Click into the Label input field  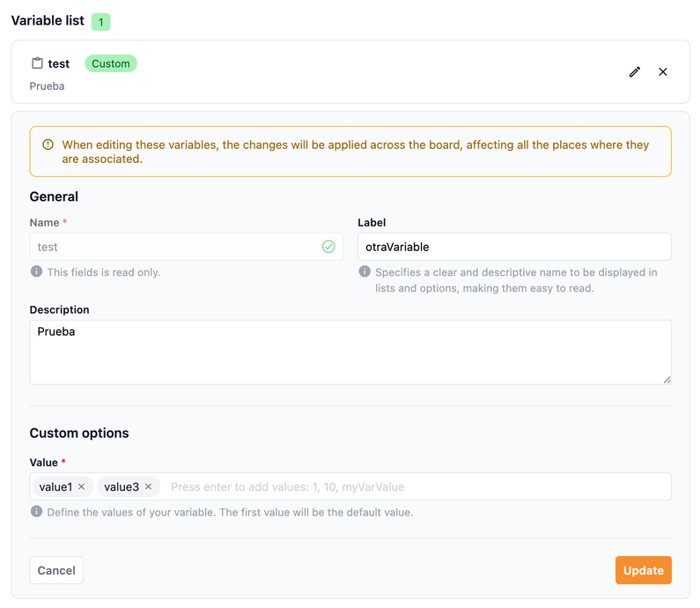[513, 247]
